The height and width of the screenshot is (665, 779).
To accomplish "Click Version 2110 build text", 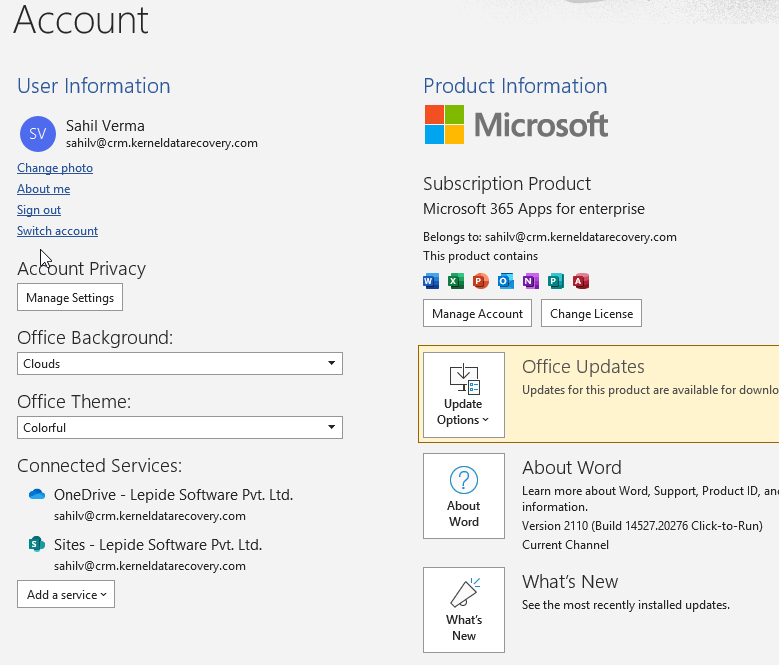I will coord(642,525).
